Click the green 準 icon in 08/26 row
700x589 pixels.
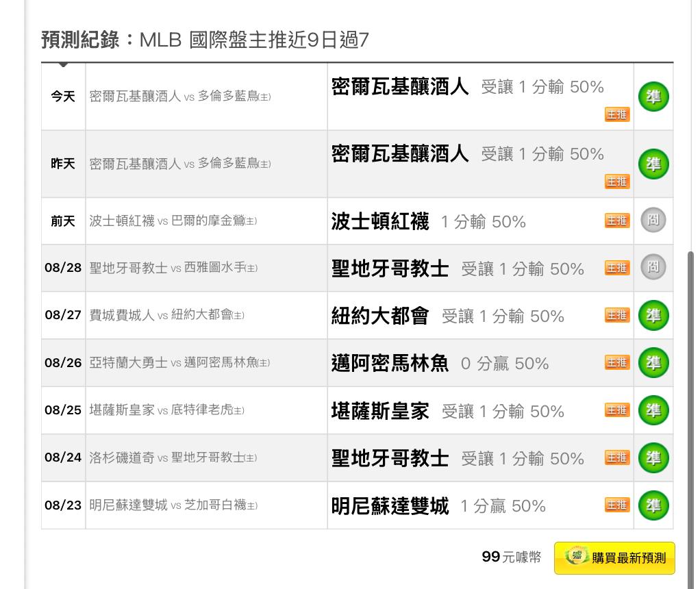click(x=653, y=362)
